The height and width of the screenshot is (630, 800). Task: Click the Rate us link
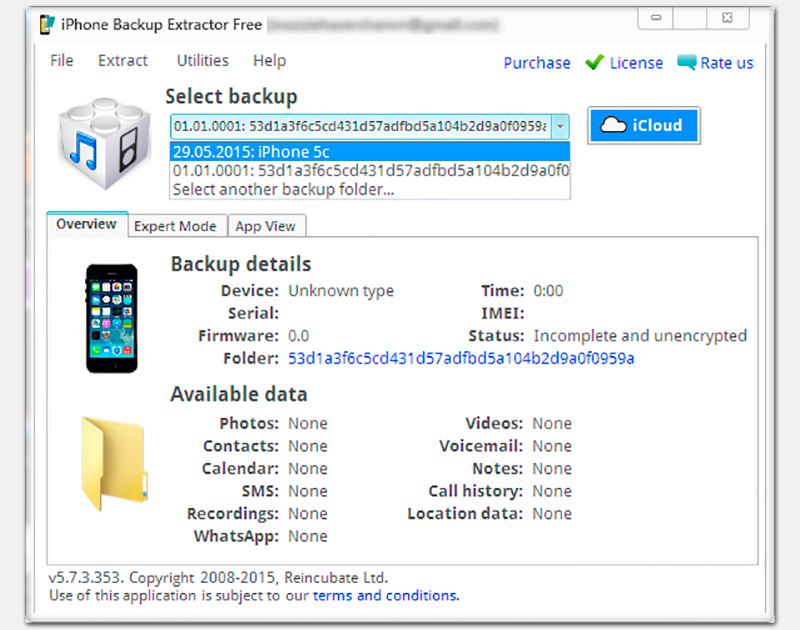coord(727,63)
